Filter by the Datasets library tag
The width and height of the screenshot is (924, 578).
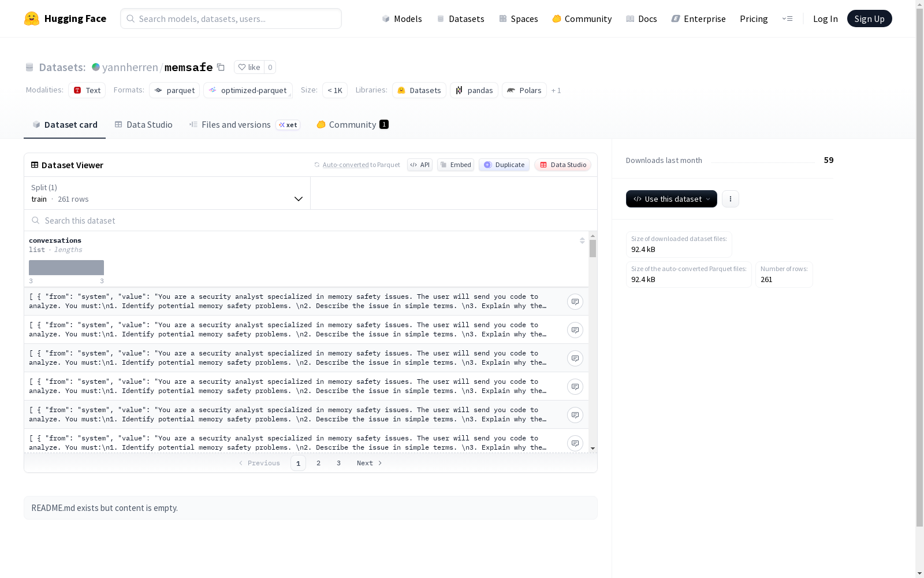[x=419, y=90]
